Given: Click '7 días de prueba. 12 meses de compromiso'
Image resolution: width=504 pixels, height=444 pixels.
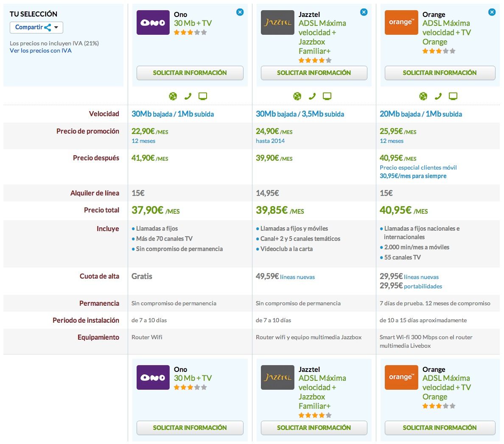Looking at the screenshot, I should [435, 304].
